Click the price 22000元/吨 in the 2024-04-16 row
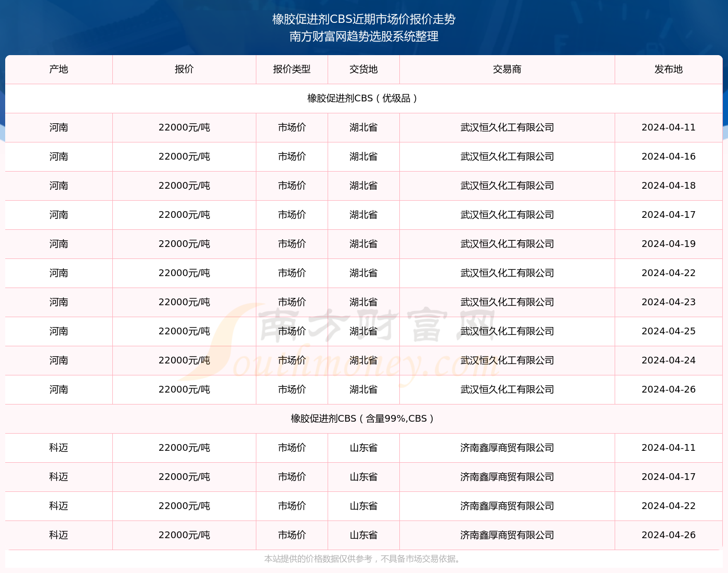728x573 pixels. [x=184, y=157]
